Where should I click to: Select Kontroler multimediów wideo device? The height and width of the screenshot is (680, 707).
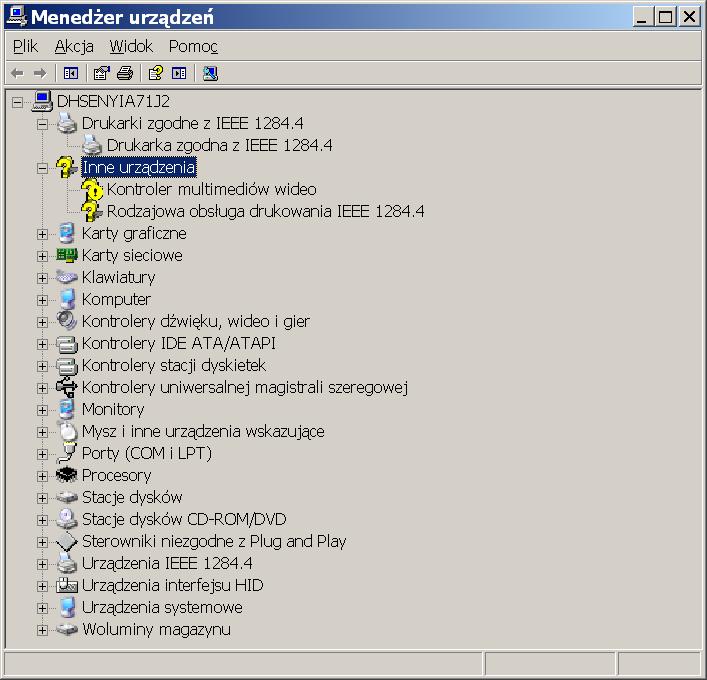(211, 189)
